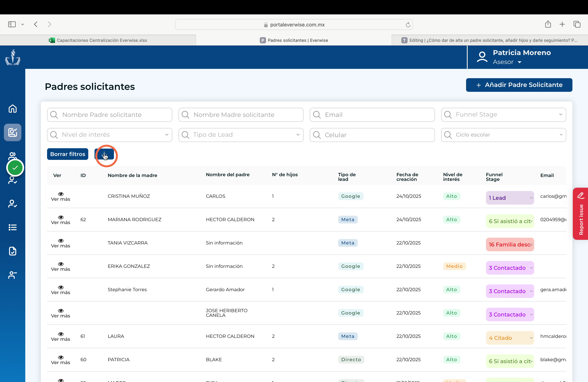
Task: Click the red Report issue side tab
Action: click(x=581, y=214)
